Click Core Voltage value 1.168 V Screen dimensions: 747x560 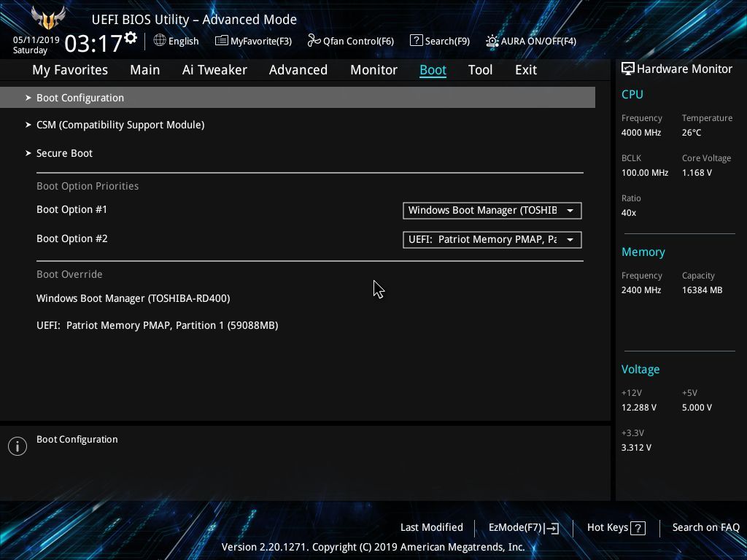tap(697, 173)
